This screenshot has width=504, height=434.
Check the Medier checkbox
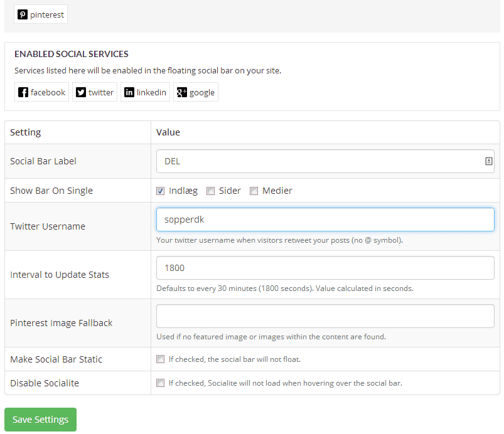(254, 191)
